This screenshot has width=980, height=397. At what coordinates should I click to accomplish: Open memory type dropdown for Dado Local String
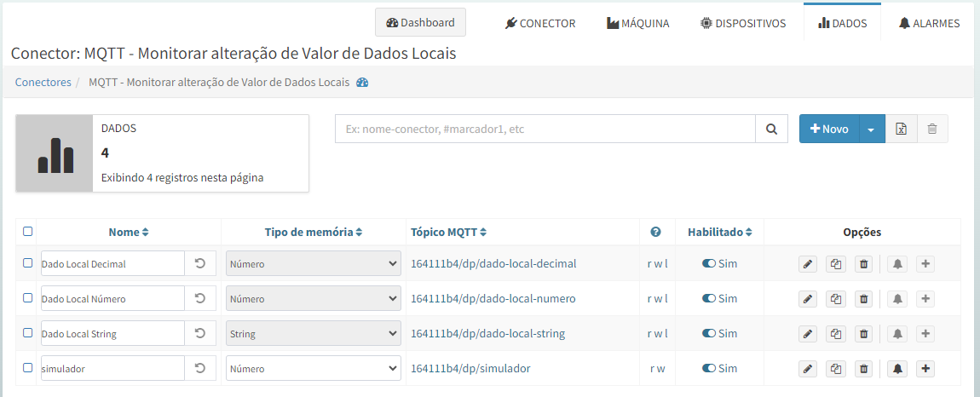pyautogui.click(x=313, y=334)
